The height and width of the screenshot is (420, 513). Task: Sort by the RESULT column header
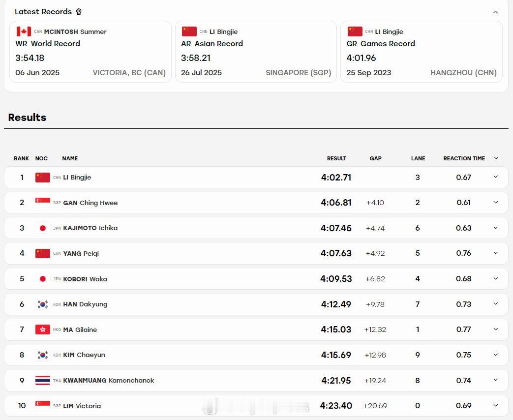336,158
